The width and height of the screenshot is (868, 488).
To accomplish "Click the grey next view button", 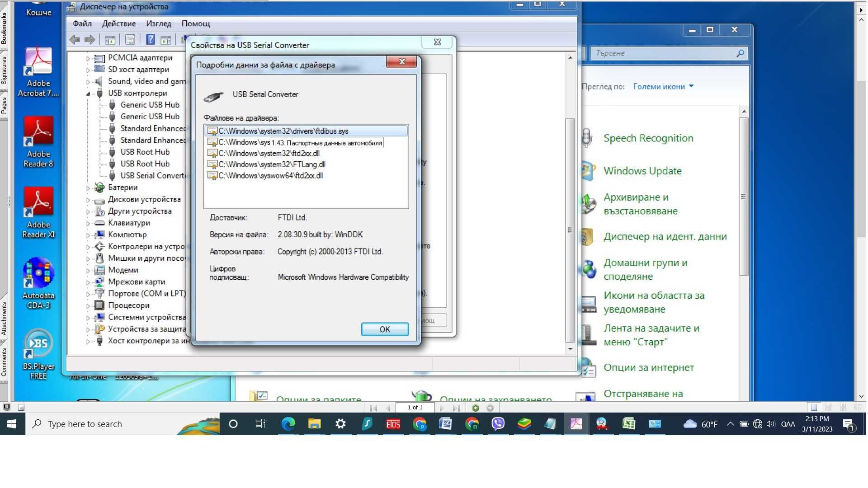I will [490, 408].
